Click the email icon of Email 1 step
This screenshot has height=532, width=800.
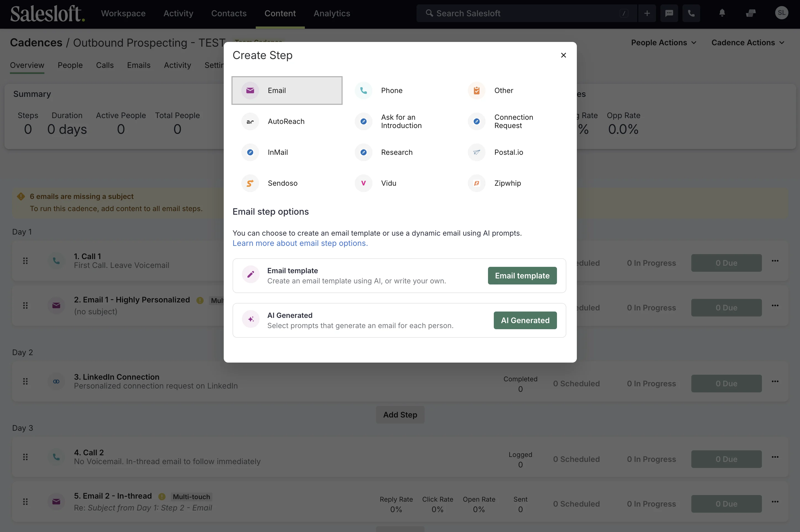click(x=56, y=305)
